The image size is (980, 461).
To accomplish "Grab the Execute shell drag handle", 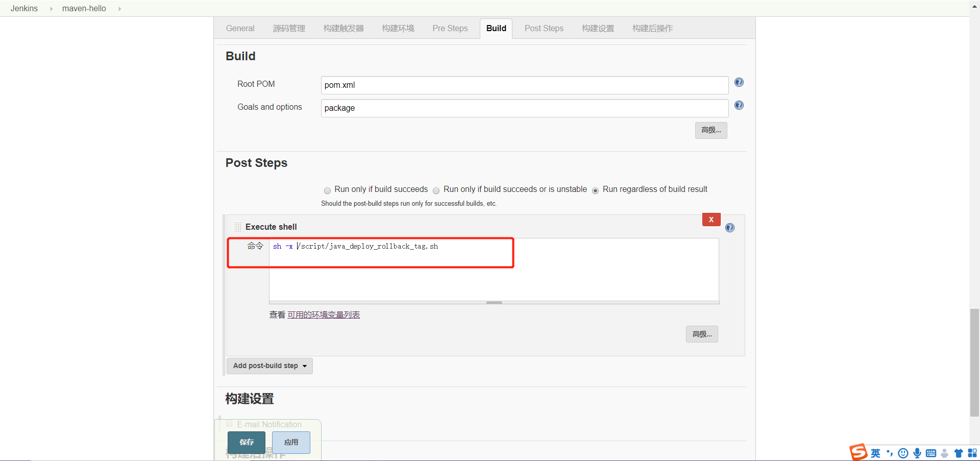I will coord(237,227).
